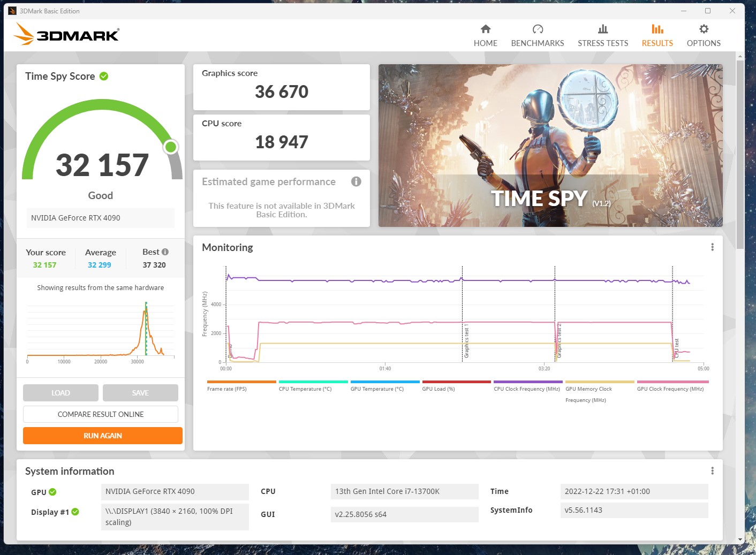Screen dimensions: 756x555
Task: Toggle GPU Temperature legend entry
Action: (x=384, y=386)
